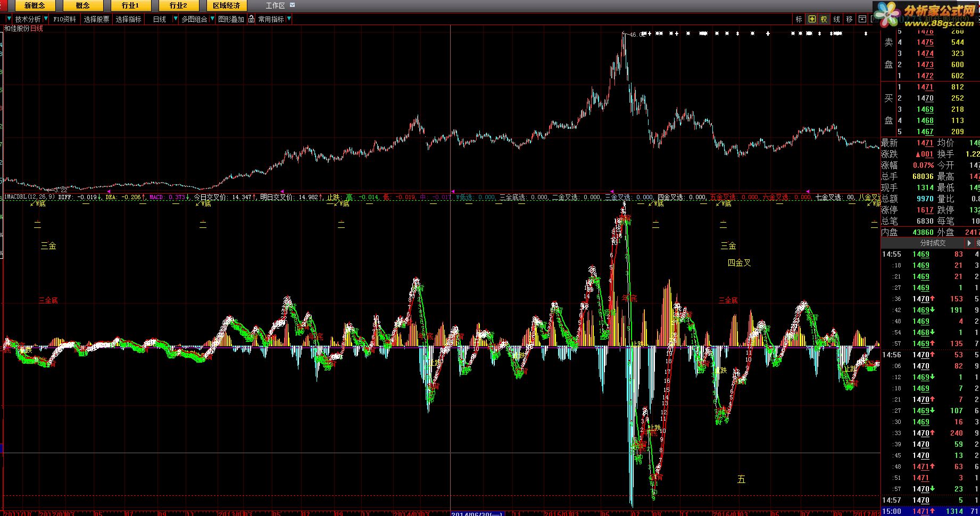The height and width of the screenshot is (516, 980).
Task: Click the 三金 label at left of indicator
Action: pos(48,245)
